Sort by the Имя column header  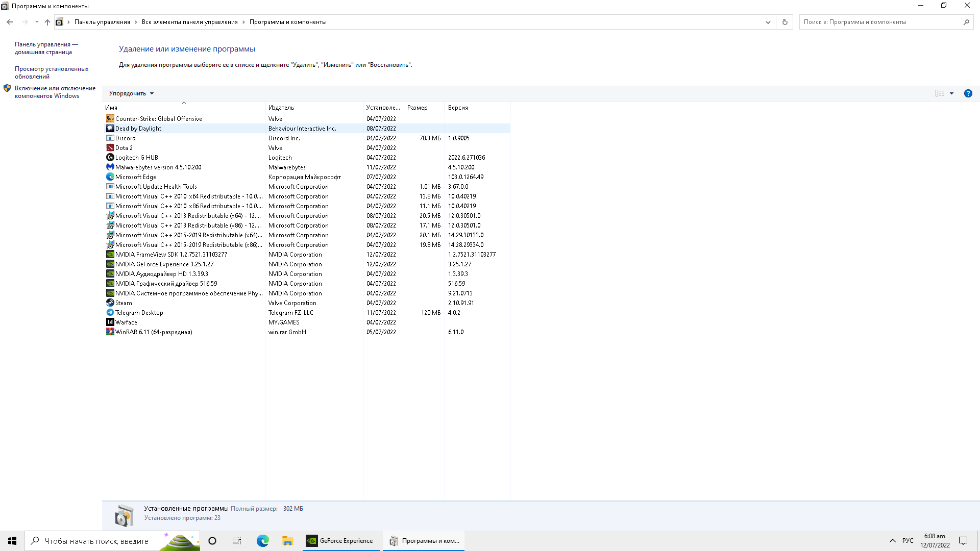184,108
